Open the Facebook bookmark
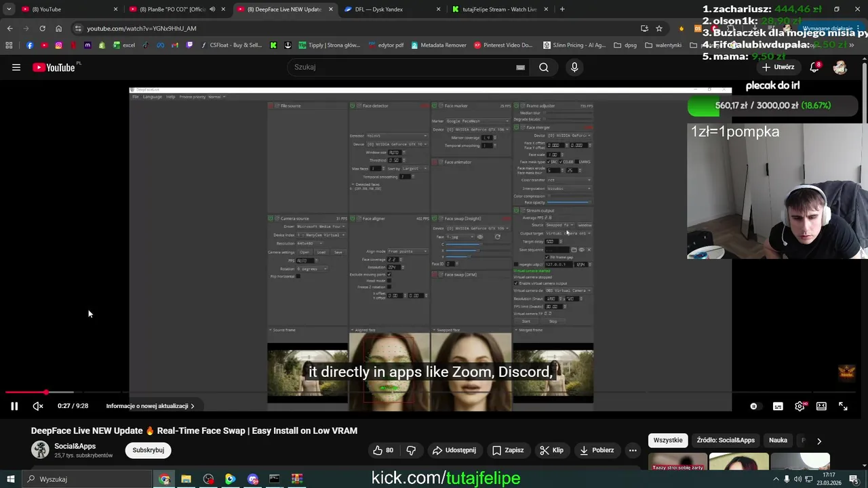This screenshot has height=488, width=868. click(29, 45)
